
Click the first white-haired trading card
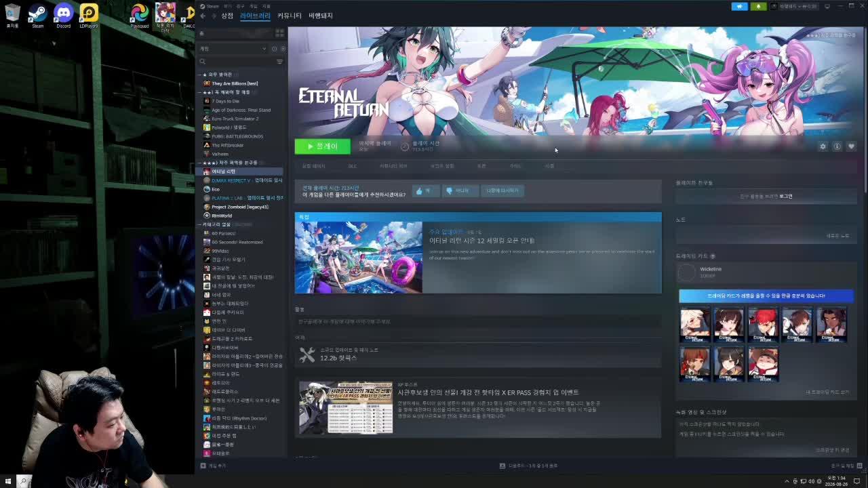coord(695,325)
